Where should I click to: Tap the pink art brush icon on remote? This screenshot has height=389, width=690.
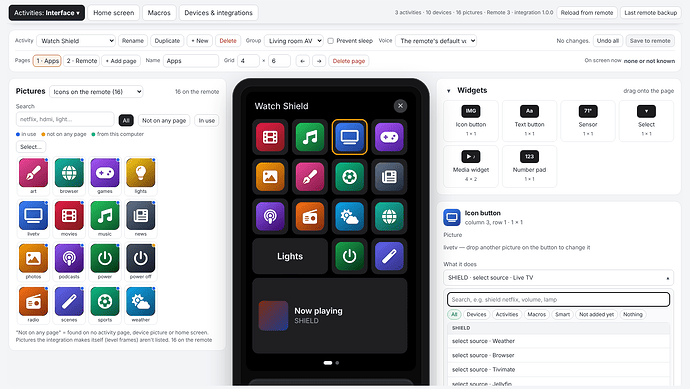310,176
